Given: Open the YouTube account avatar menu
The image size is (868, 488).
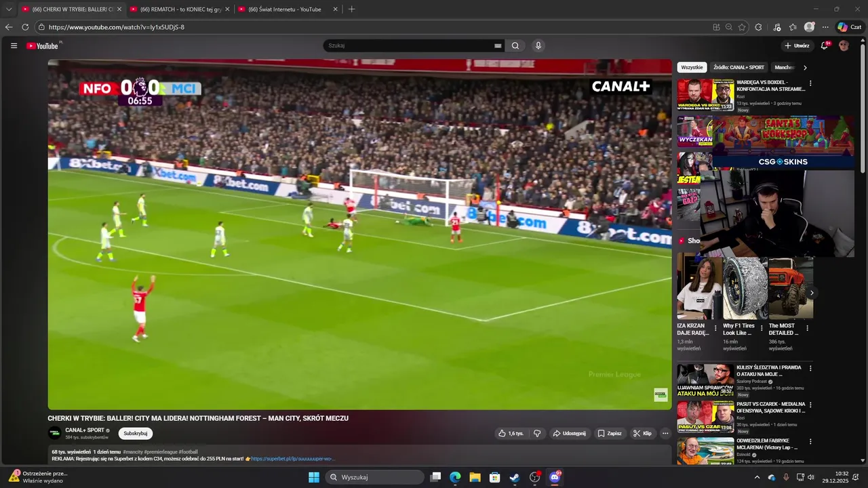Looking at the screenshot, I should coord(844,45).
